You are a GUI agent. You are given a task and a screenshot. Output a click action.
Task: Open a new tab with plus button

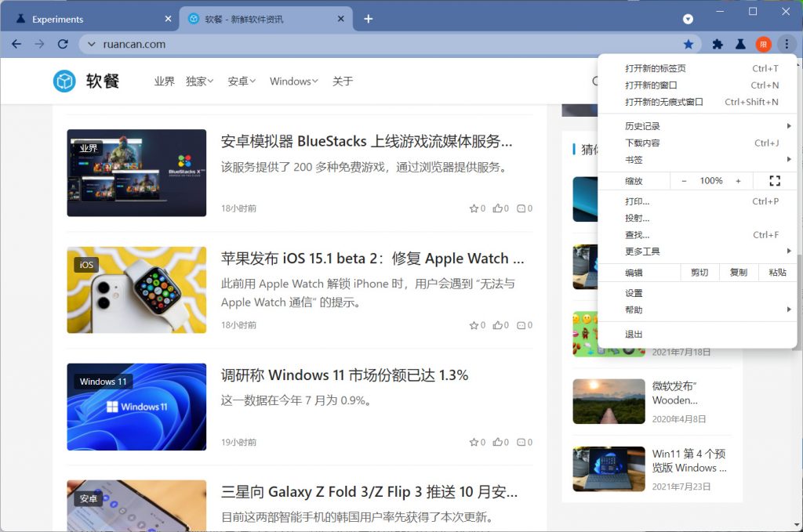click(369, 19)
